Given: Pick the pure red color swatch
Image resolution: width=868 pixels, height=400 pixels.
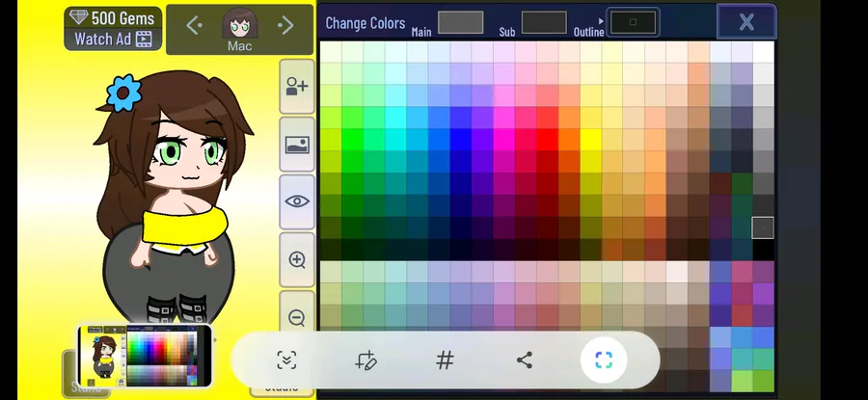Looking at the screenshot, I should [547, 140].
